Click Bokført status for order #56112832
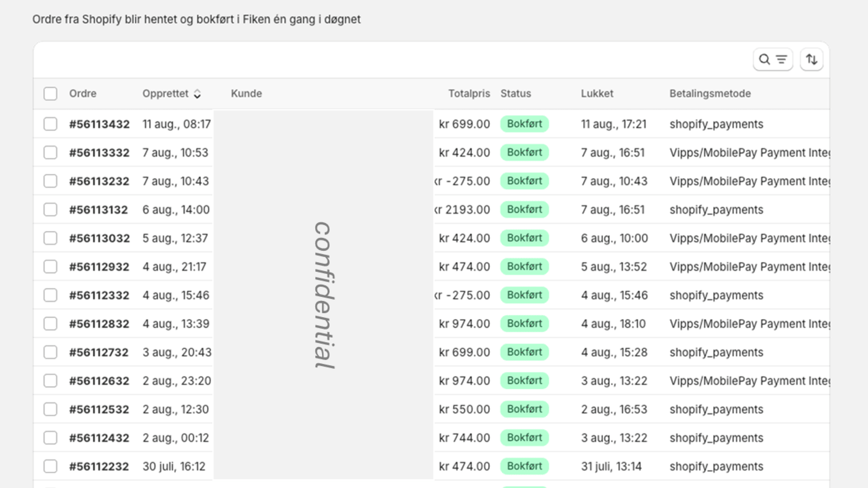The image size is (868, 488). (525, 324)
